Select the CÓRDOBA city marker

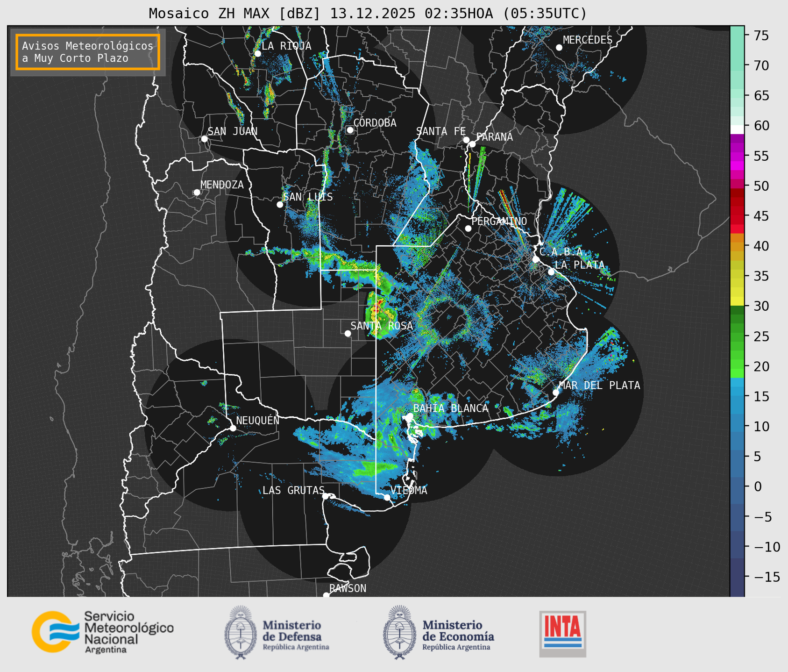(350, 130)
